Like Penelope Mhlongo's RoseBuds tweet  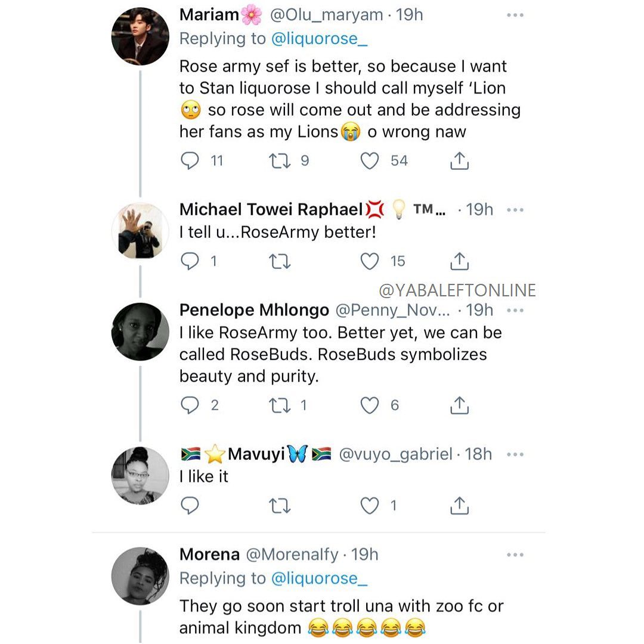(370, 405)
